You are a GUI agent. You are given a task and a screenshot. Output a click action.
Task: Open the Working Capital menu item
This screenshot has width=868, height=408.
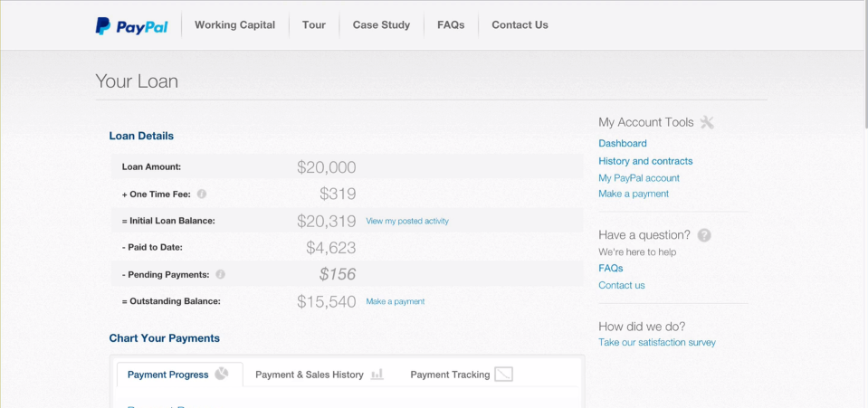[234, 25]
